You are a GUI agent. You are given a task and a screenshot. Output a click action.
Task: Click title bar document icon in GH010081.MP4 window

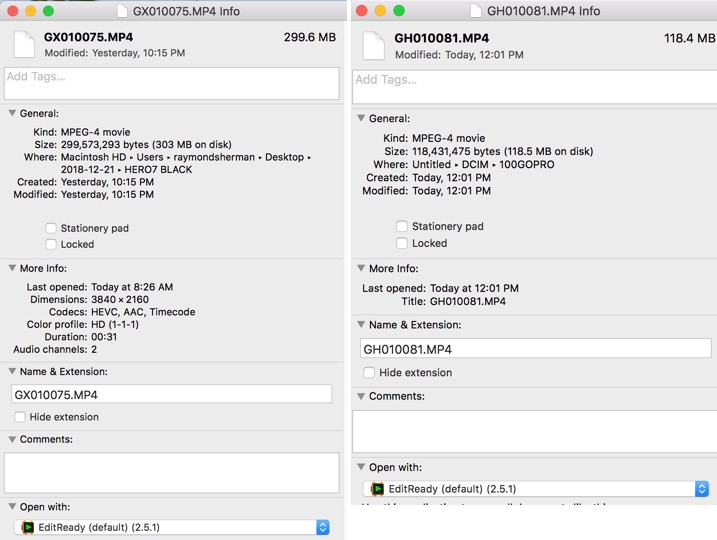(476, 11)
